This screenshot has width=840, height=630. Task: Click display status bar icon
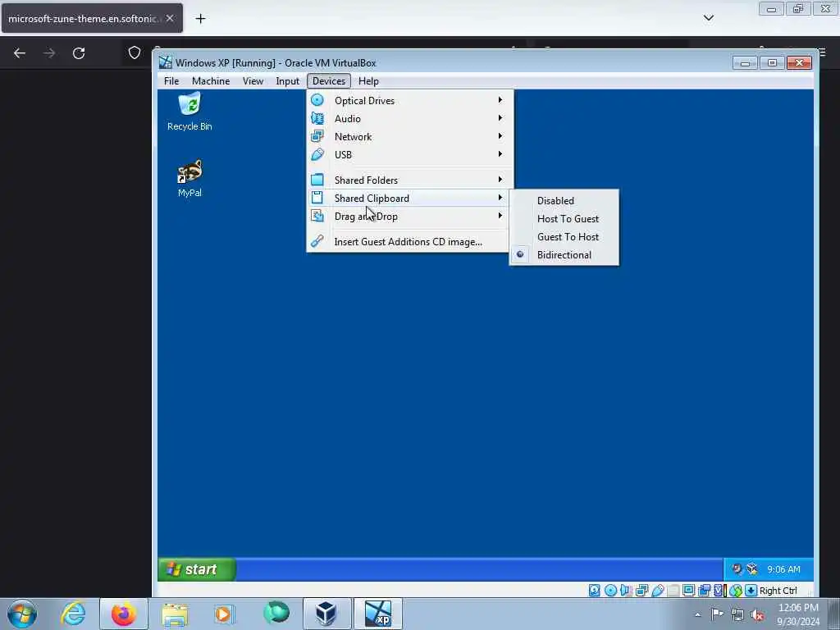[x=688, y=591]
